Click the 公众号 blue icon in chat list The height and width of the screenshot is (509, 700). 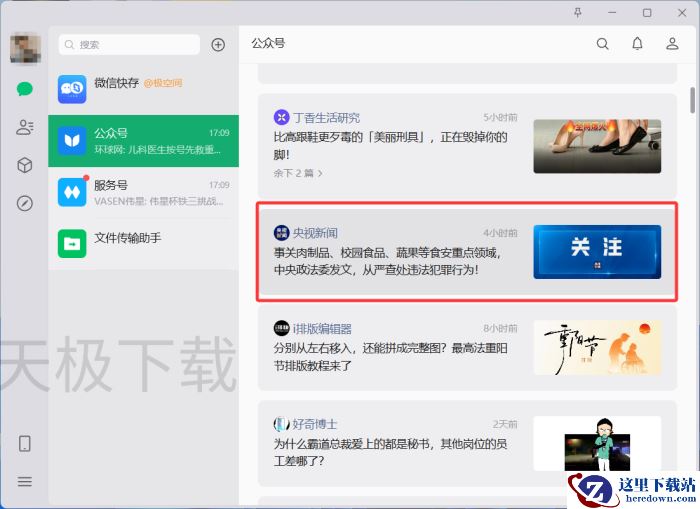[x=72, y=141]
